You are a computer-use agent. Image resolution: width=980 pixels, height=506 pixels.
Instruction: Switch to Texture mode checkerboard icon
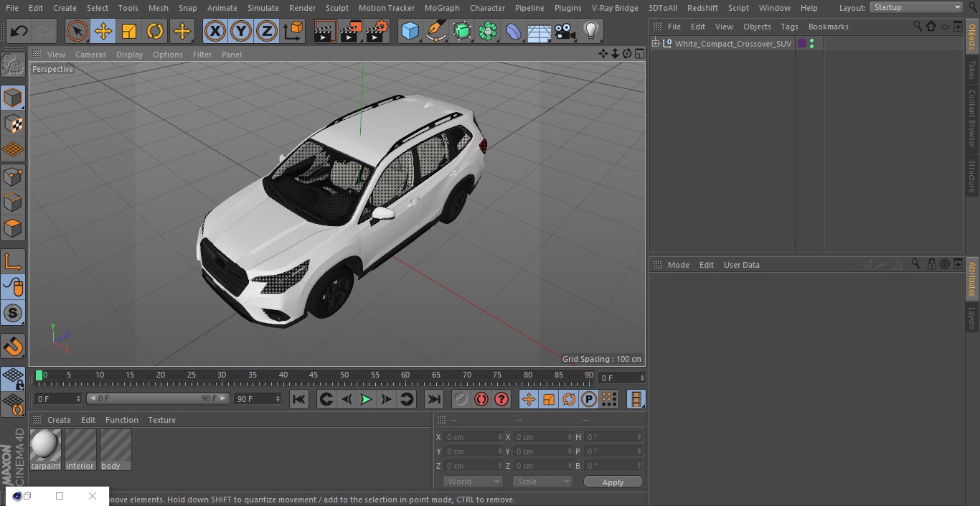pyautogui.click(x=13, y=123)
